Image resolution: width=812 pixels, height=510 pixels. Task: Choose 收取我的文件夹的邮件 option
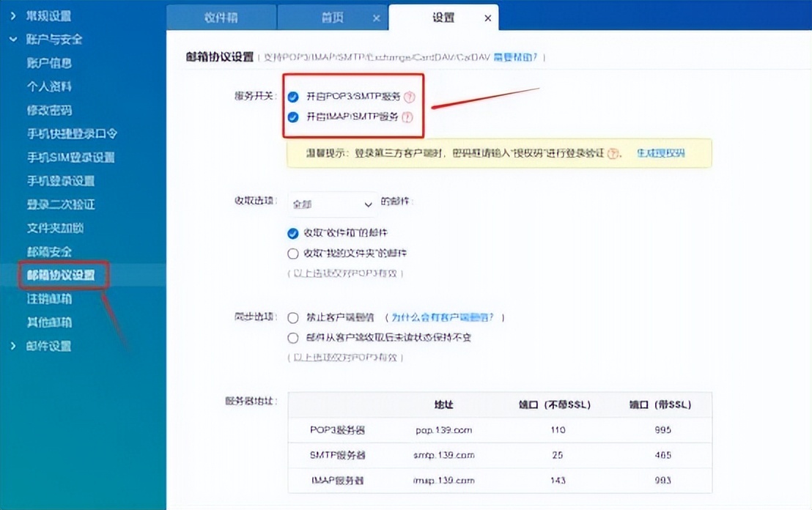click(x=294, y=253)
